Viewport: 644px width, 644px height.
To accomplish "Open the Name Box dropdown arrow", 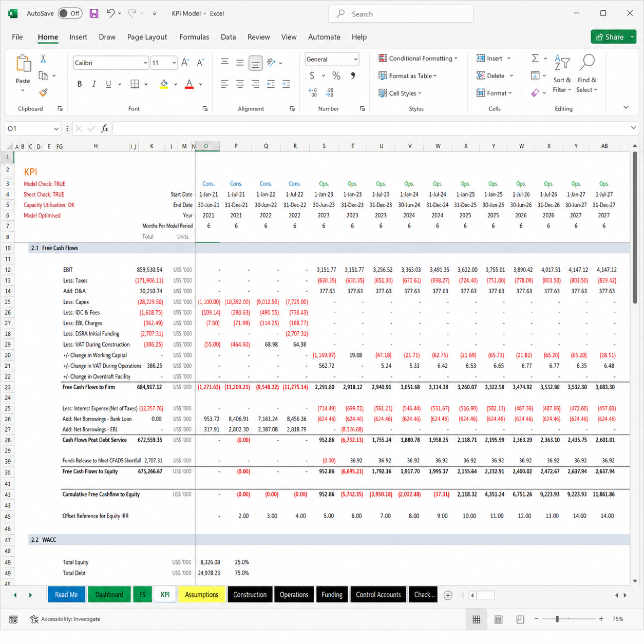I will [56, 128].
